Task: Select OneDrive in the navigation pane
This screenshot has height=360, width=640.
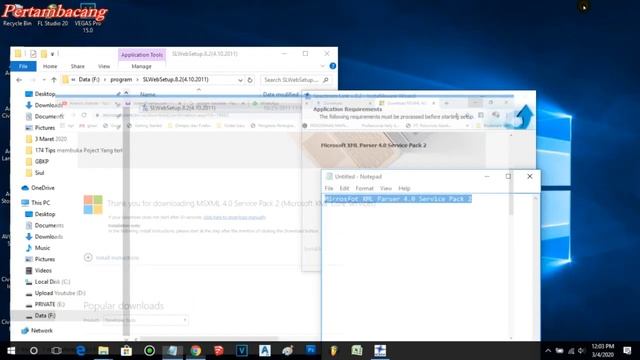Action: pos(38,188)
